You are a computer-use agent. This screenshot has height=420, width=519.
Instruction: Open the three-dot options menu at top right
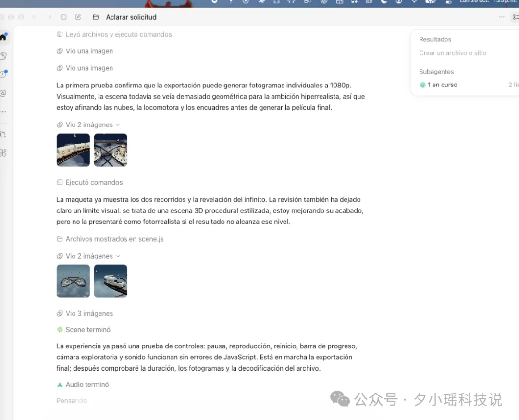(502, 17)
